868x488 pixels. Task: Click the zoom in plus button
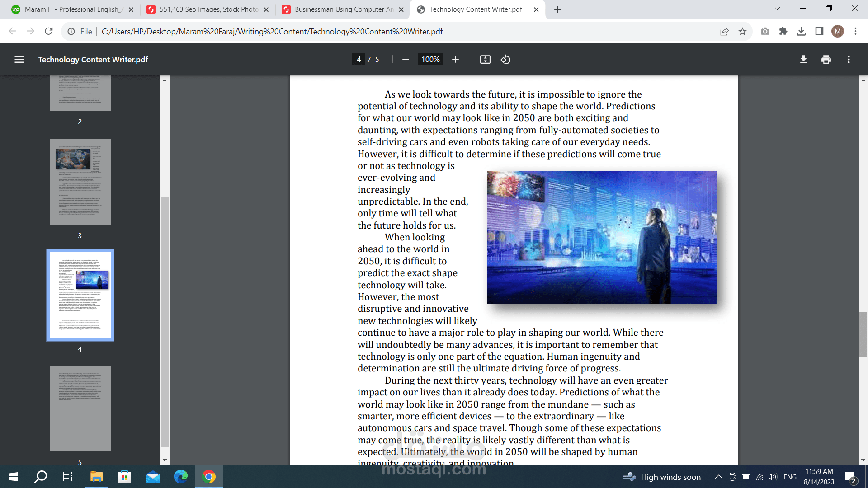coord(455,60)
